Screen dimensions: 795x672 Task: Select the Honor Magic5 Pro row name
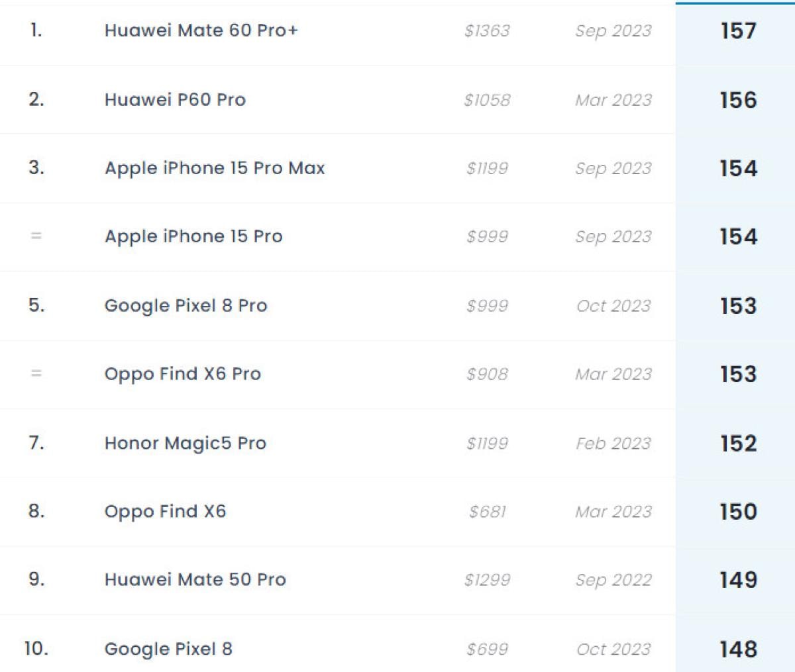pyautogui.click(x=185, y=443)
